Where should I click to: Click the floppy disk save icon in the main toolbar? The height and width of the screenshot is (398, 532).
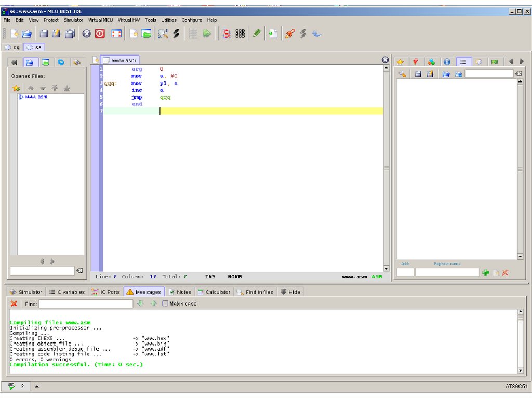click(44, 34)
